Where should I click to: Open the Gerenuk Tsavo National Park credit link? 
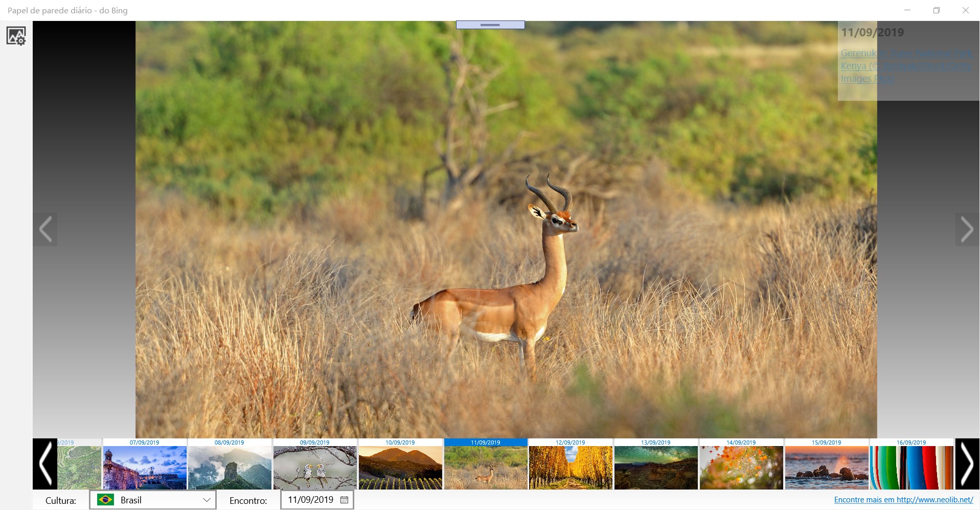[x=905, y=65]
